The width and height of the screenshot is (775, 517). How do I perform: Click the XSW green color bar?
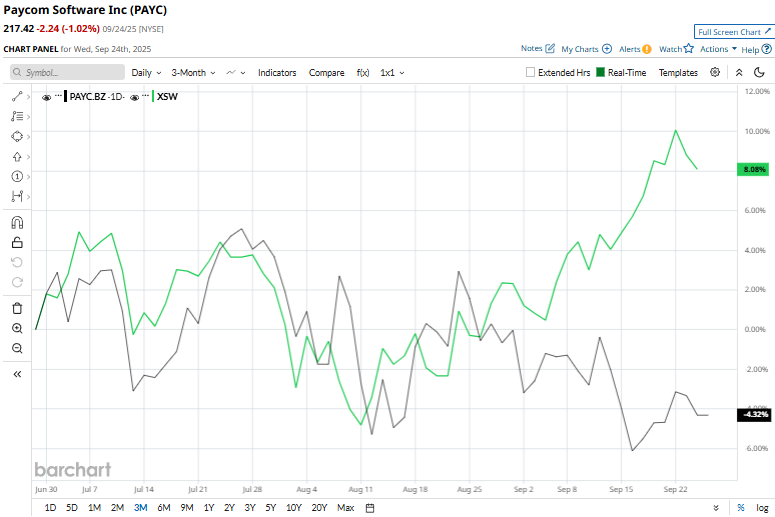(x=153, y=96)
